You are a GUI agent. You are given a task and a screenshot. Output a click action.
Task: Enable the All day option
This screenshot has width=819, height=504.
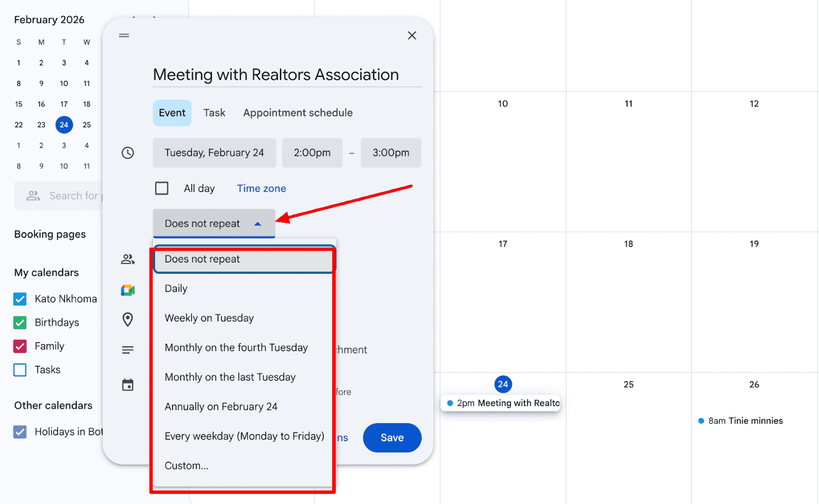[162, 188]
